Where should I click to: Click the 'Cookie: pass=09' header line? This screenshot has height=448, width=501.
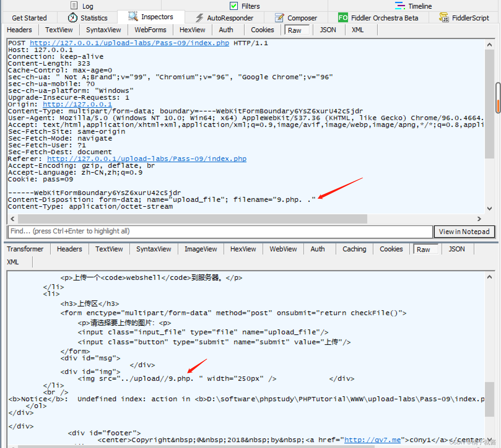pyautogui.click(x=41, y=179)
